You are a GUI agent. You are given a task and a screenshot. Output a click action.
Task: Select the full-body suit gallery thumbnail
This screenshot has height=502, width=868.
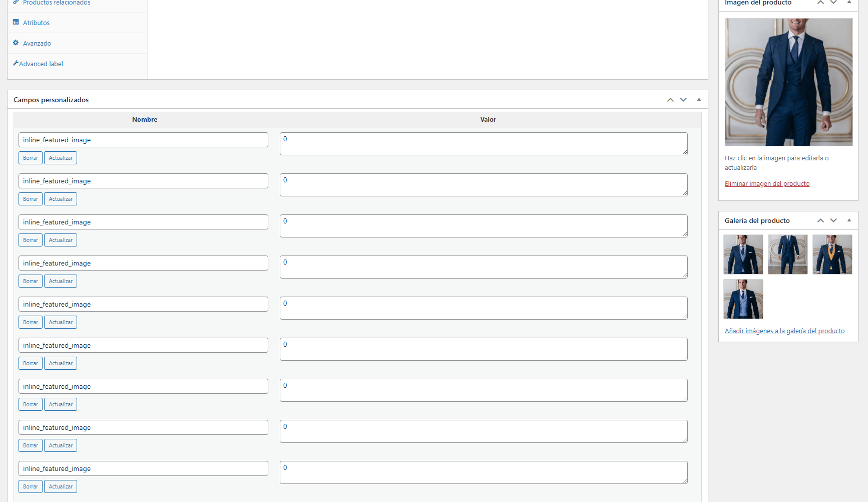click(788, 255)
